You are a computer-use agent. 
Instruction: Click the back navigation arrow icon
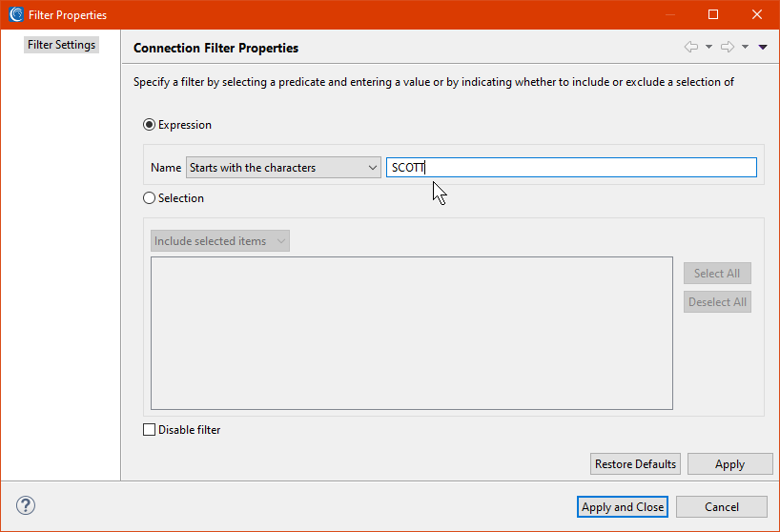click(691, 47)
